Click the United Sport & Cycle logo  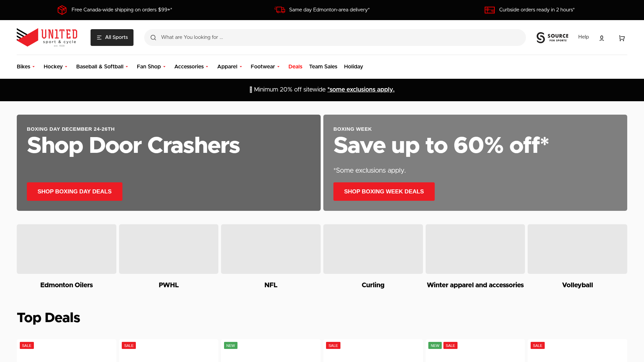[x=47, y=38]
